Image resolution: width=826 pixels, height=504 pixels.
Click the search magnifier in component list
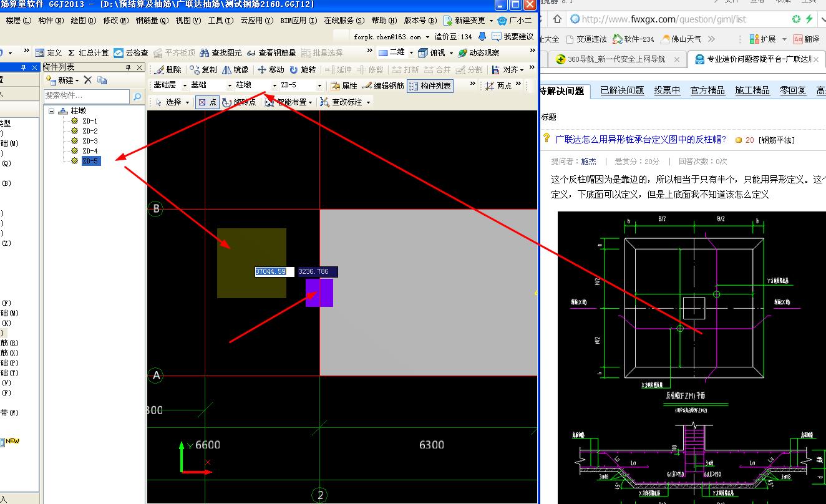pos(138,96)
